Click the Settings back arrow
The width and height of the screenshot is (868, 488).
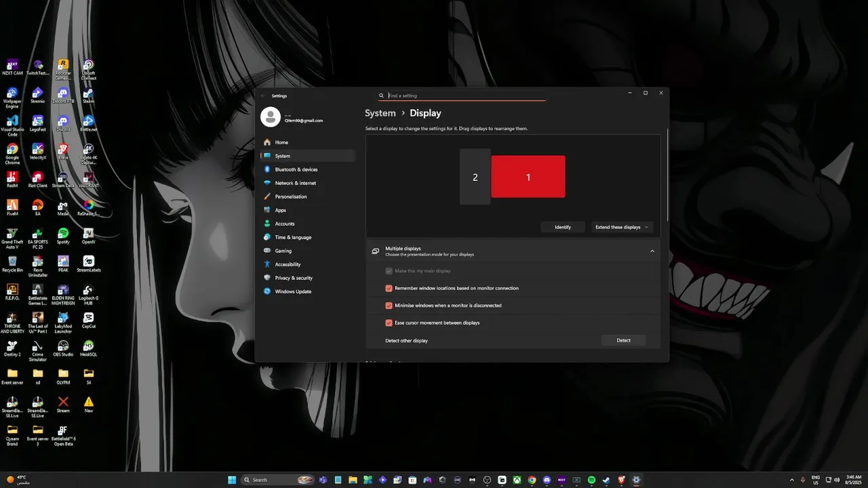coord(264,96)
